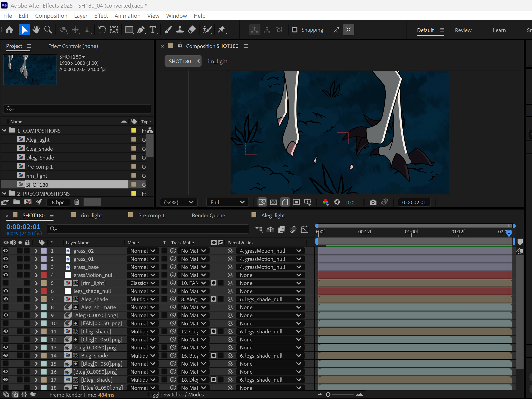Image resolution: width=532 pixels, height=399 pixels.
Task: Hide the grass_02 layer eye toggle
Action: click(6, 251)
